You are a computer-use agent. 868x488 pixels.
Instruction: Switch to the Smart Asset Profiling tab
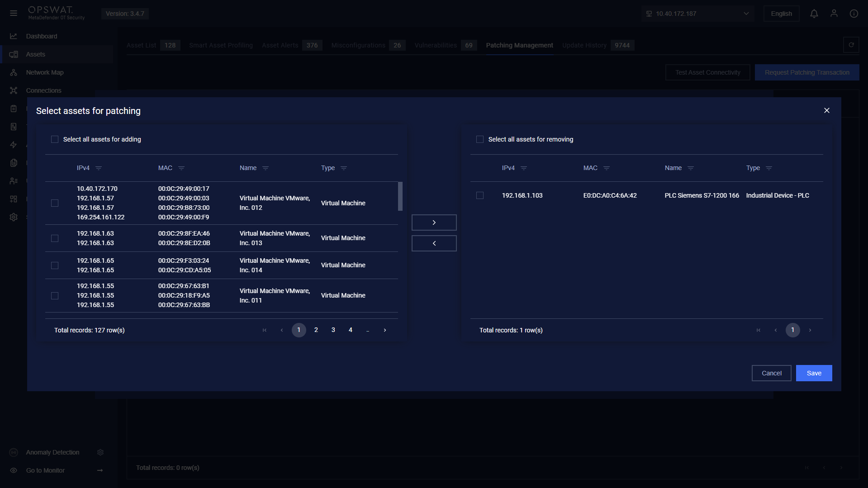click(x=221, y=45)
